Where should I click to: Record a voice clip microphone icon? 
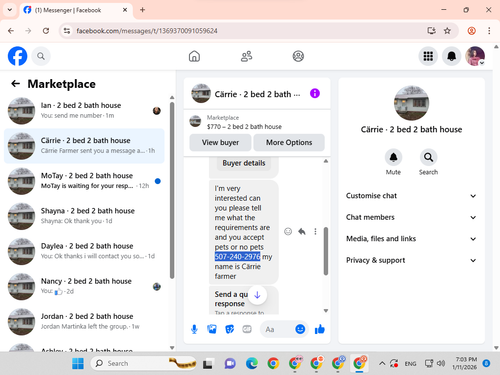(x=194, y=329)
